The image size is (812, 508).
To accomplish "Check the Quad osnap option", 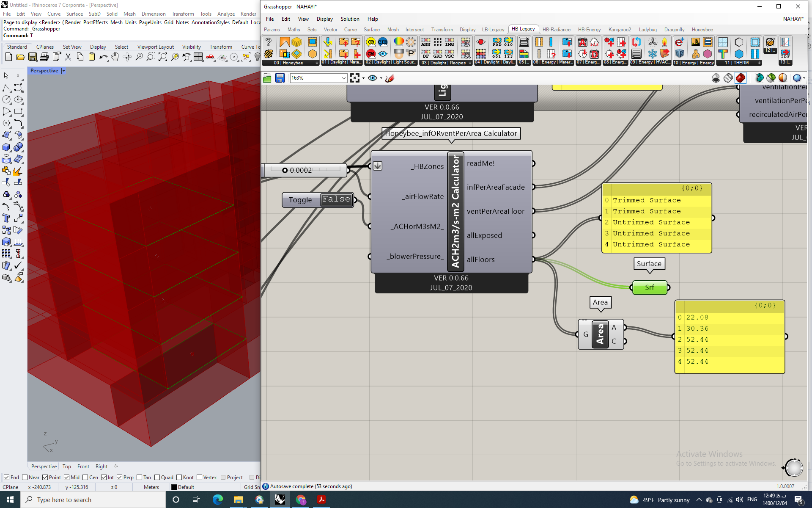I will point(157,477).
